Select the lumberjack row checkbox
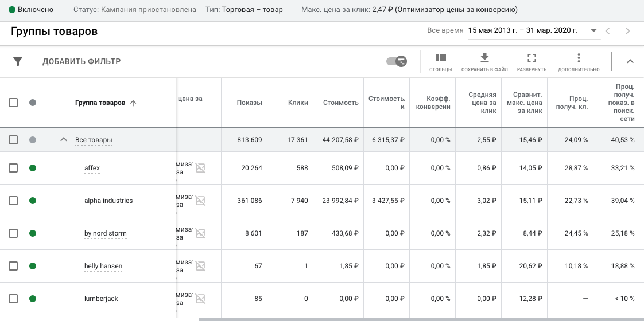This screenshot has width=644, height=321. 13,299
